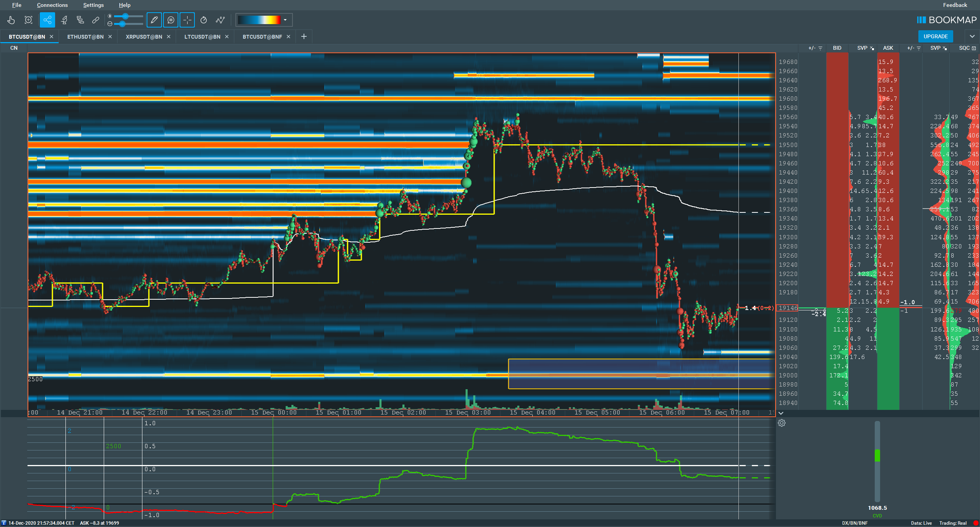Click the Feedback link
This screenshot has width=980, height=527.
click(x=955, y=5)
